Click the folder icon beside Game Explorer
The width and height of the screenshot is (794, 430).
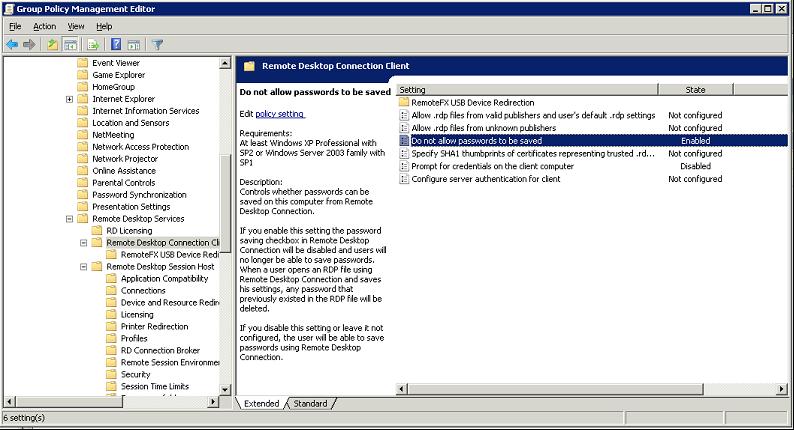point(83,75)
